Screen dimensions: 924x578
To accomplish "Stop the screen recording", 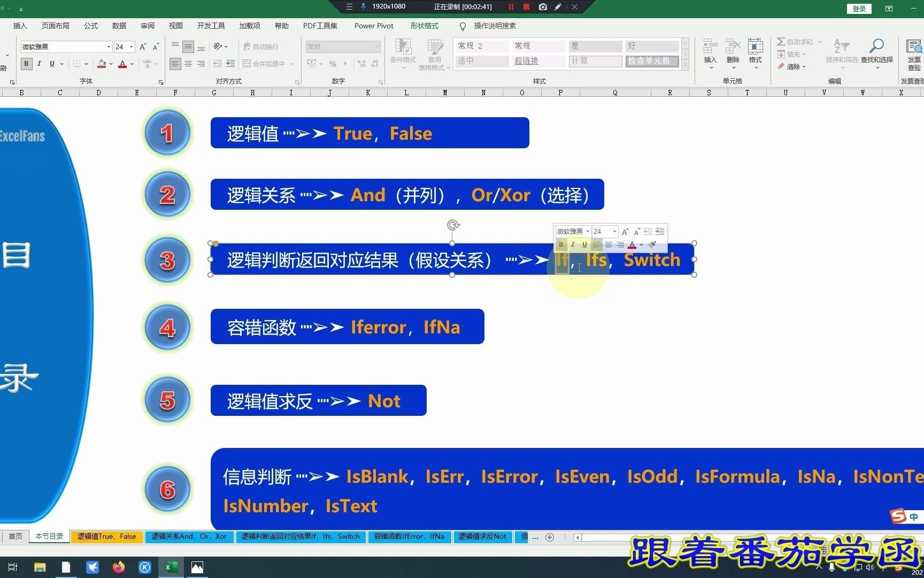I will pos(526,7).
